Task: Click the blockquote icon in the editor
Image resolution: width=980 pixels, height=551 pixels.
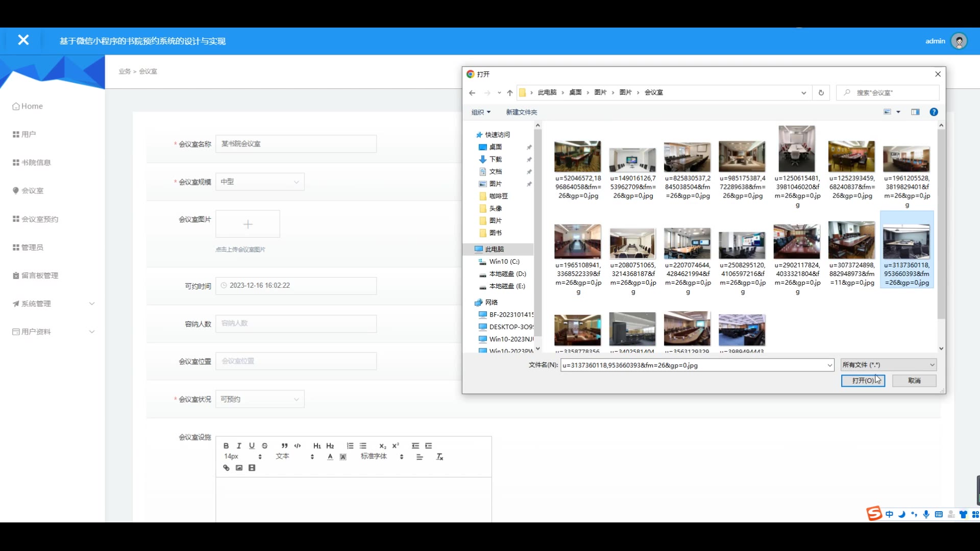Action: tap(284, 445)
